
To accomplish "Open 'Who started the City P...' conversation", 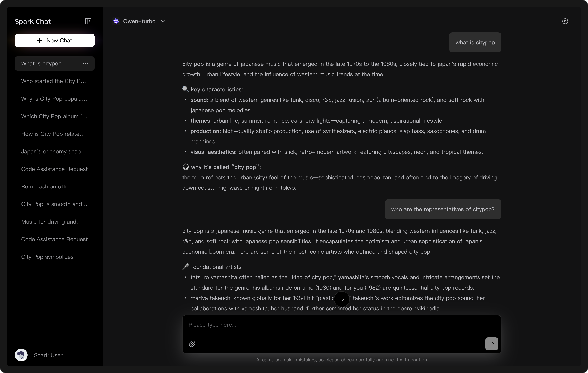I will tap(53, 81).
